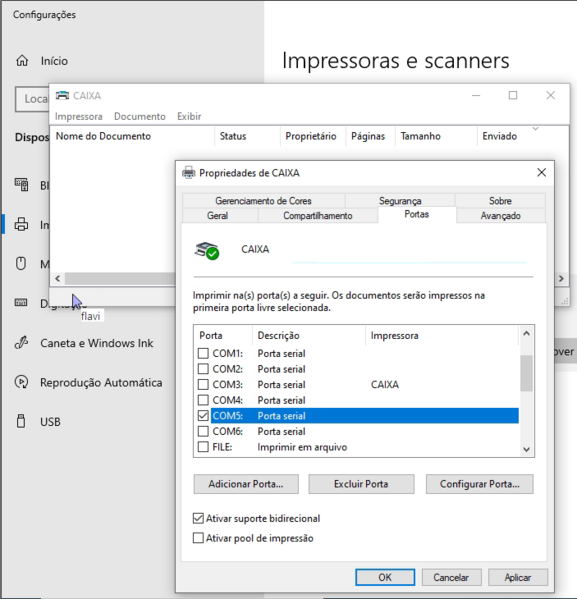
Task: Click the Porta column header in ports list
Action: click(x=223, y=335)
